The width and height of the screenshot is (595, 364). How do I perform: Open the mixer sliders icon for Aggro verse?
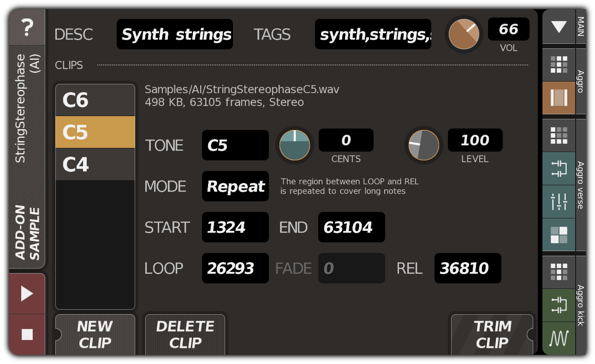click(x=559, y=201)
